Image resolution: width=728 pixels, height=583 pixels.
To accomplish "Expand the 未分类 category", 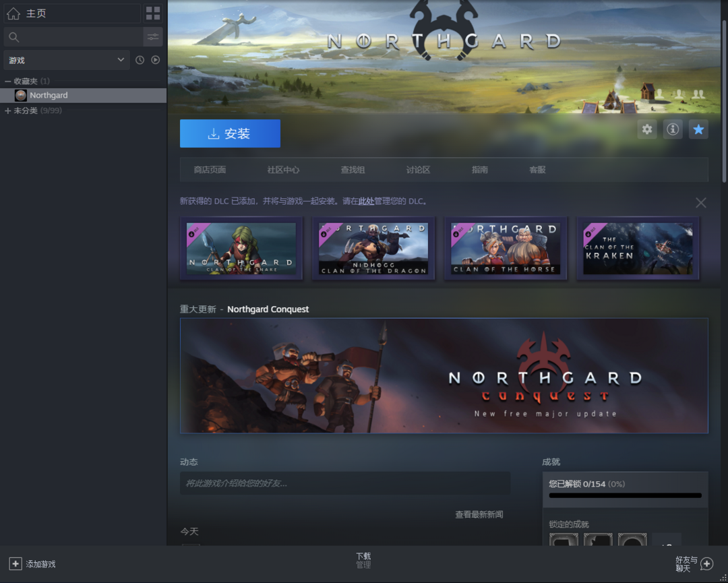I will click(7, 111).
